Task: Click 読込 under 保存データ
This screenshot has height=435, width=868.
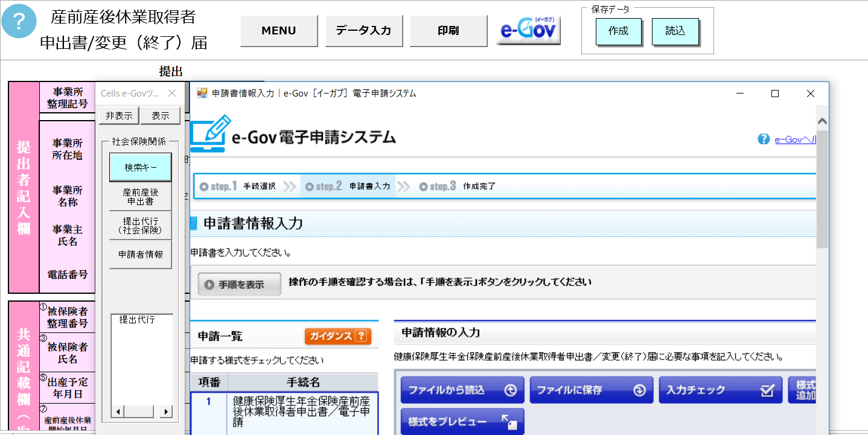Action: [675, 31]
